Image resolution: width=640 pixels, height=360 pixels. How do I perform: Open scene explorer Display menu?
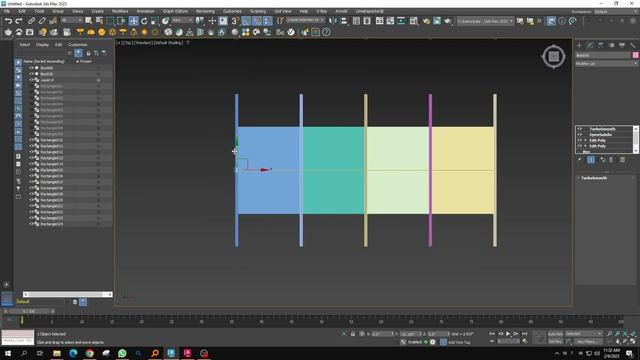point(42,44)
